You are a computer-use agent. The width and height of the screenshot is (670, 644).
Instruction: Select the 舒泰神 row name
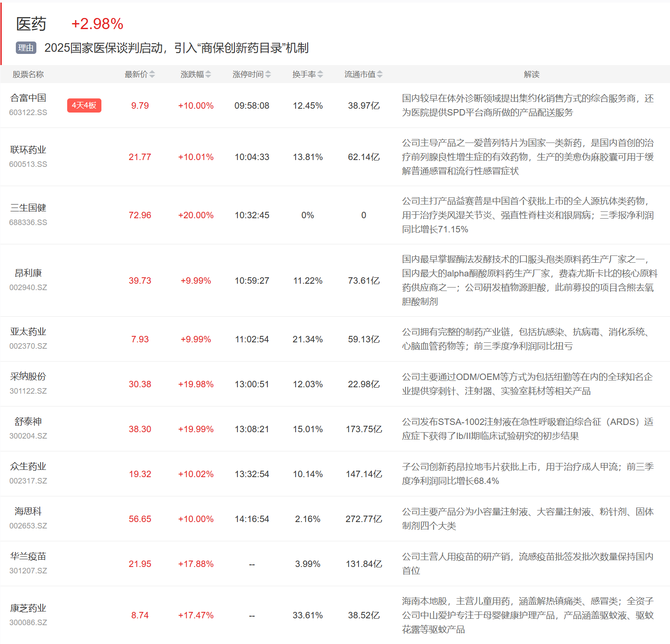(28, 421)
